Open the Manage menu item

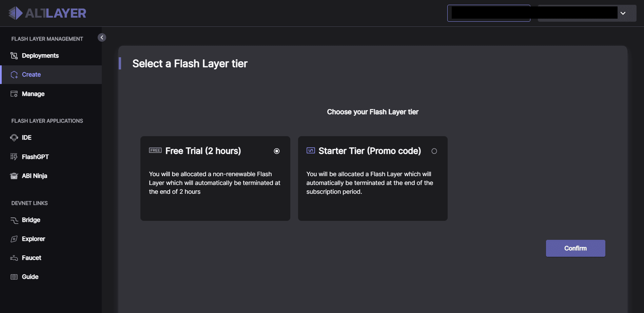[x=51, y=94]
